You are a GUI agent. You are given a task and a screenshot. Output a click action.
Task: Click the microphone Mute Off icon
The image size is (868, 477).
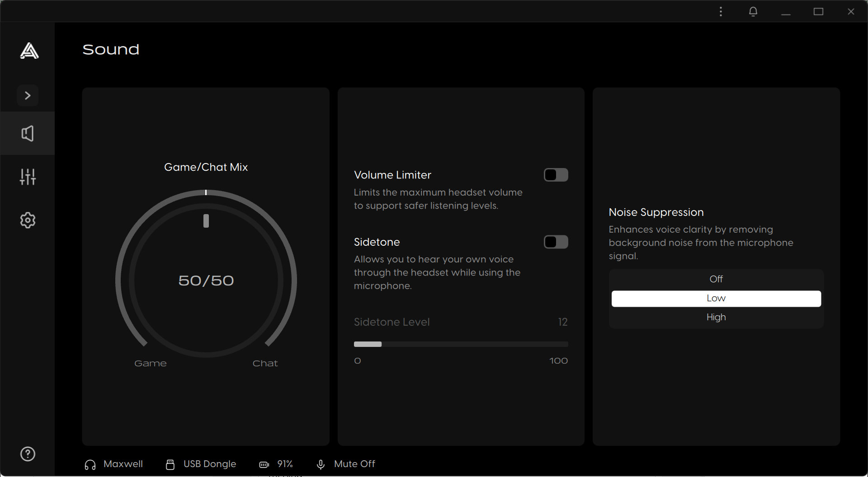(321, 464)
